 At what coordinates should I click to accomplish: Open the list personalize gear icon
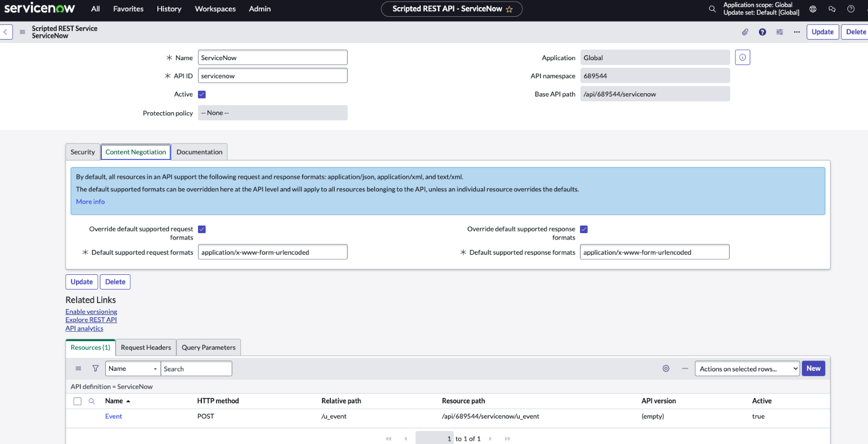(x=666, y=369)
